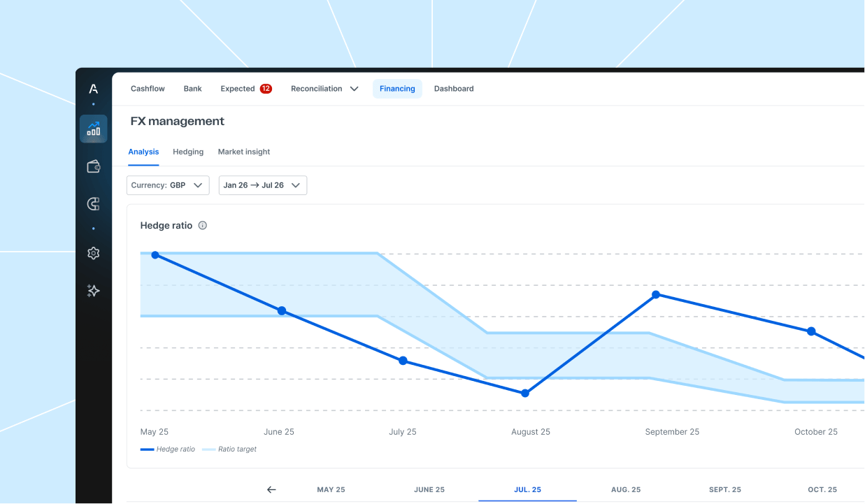This screenshot has width=865, height=504.
Task: Expand the Currency GBP dropdown
Action: coord(168,185)
